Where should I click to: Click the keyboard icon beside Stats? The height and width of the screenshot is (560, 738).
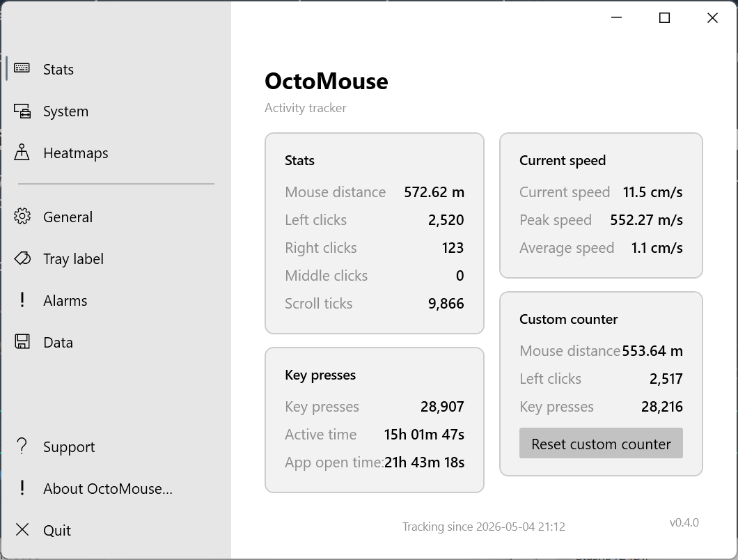pos(22,68)
